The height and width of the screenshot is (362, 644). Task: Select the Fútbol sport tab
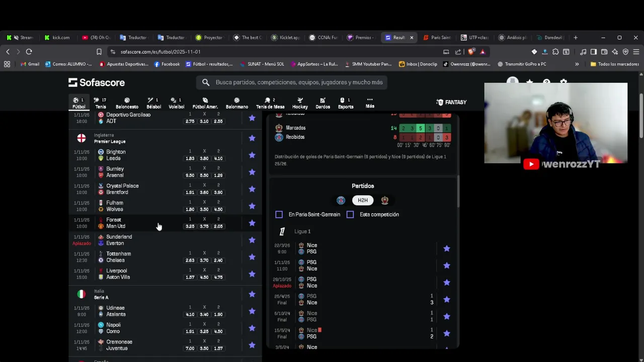click(79, 103)
